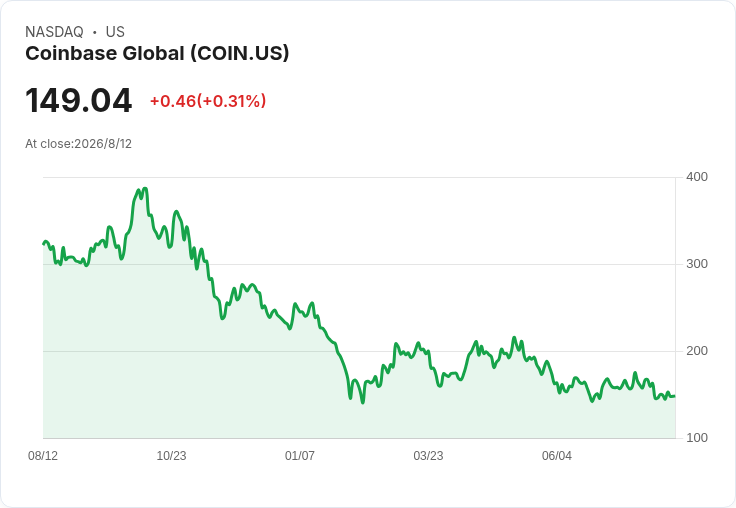The width and height of the screenshot is (736, 508).
Task: Click the 06/04 date axis label
Action: pos(557,456)
